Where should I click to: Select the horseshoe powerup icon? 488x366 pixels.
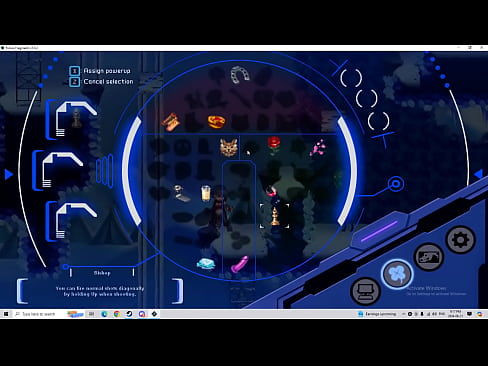point(240,75)
